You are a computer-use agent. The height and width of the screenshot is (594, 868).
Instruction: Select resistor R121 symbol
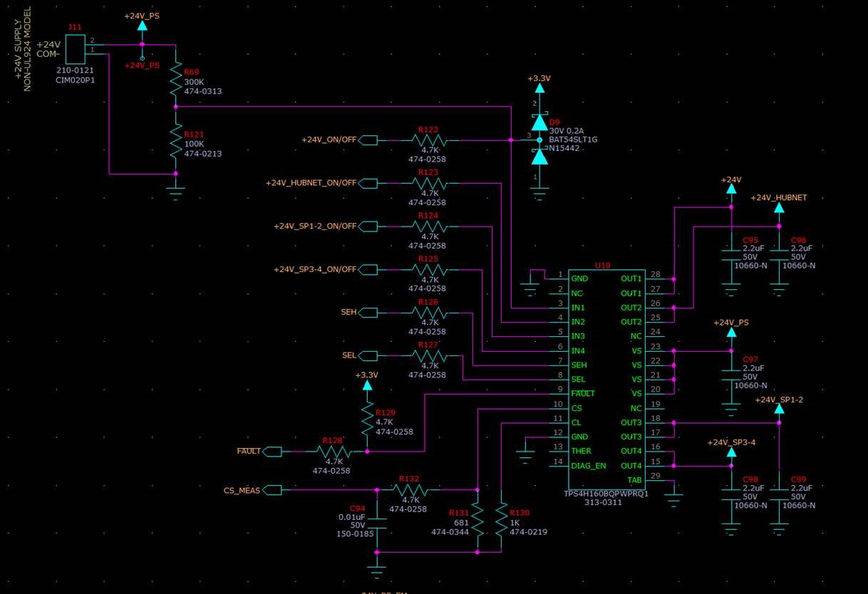[x=176, y=140]
